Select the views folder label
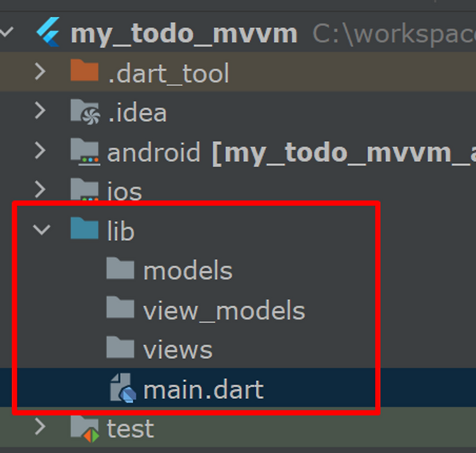This screenshot has width=476, height=453. (x=178, y=350)
